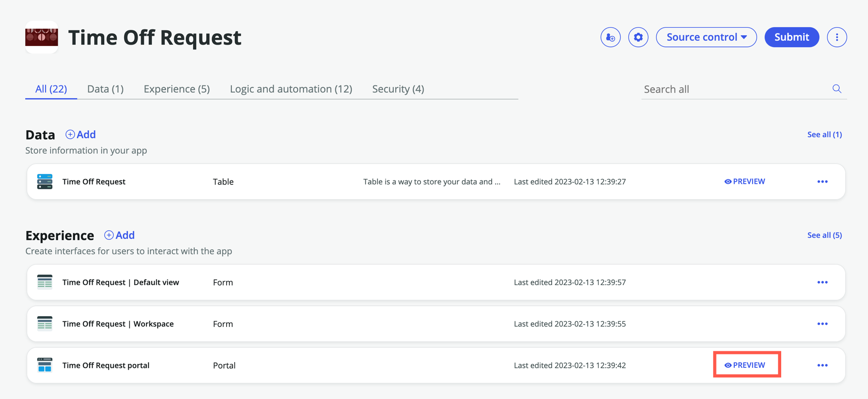Expand the Source control dropdown

click(x=706, y=37)
